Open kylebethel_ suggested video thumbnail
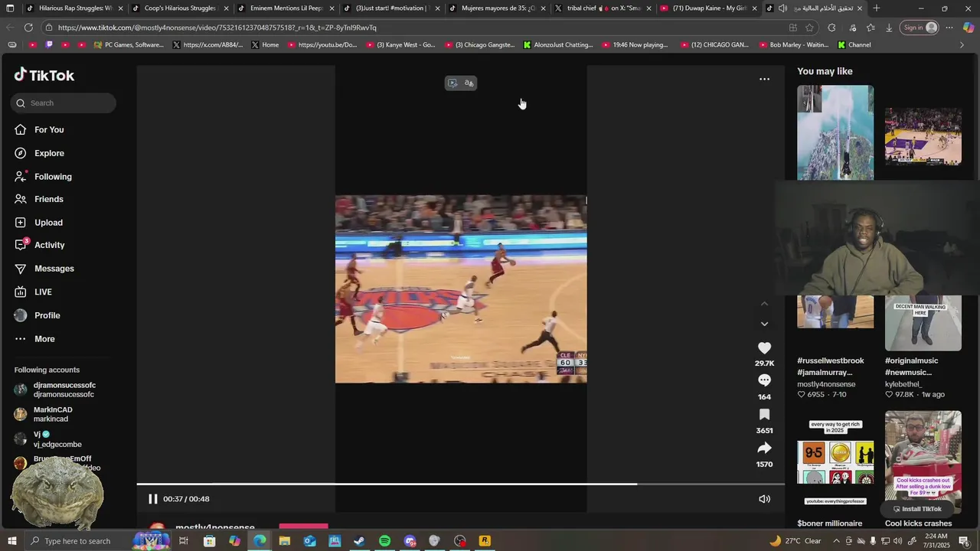This screenshot has height=551, width=980. pos(923,323)
